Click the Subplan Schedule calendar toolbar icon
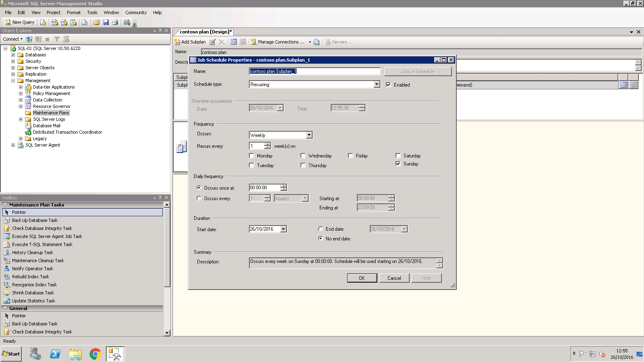This screenshot has height=362, width=644. click(x=234, y=42)
